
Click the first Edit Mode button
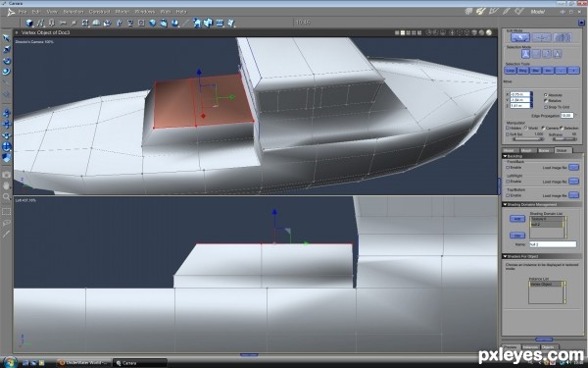[520, 37]
